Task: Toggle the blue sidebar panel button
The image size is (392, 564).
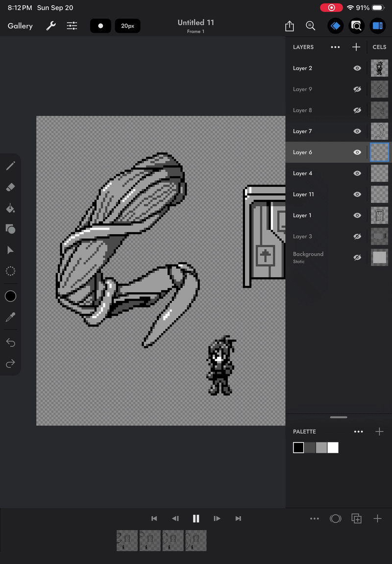Action: click(x=378, y=26)
